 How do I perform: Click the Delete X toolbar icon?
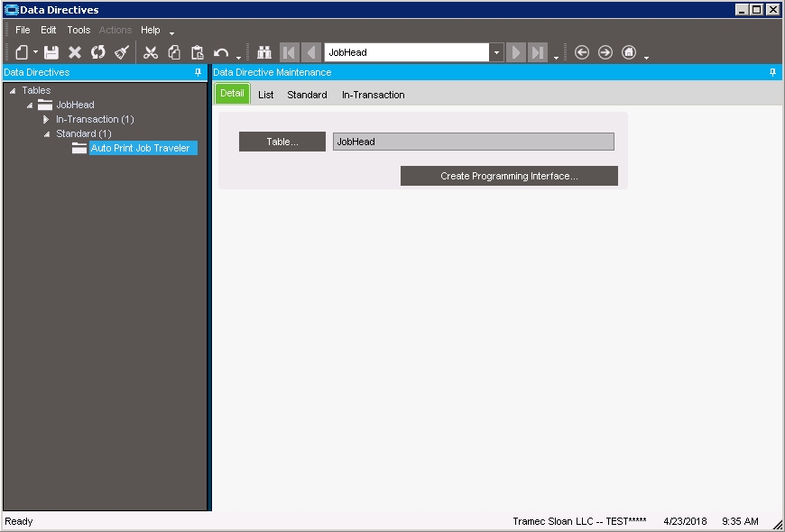(75, 52)
